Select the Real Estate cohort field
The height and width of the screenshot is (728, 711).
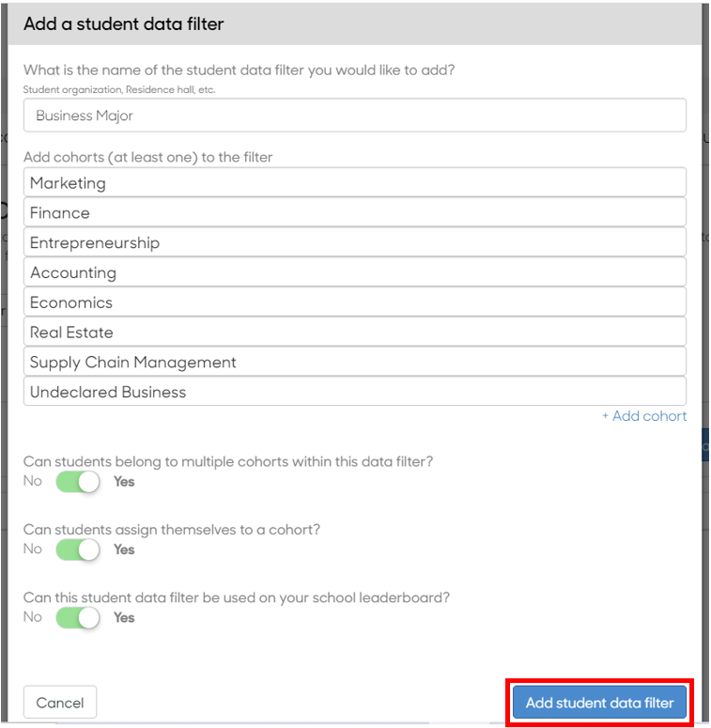pyautogui.click(x=355, y=332)
